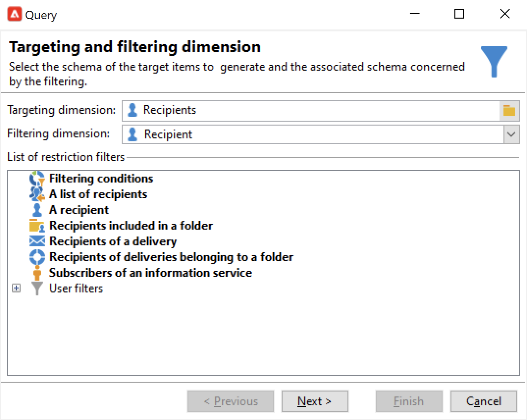Click the A recipient person icon

pos(37,210)
